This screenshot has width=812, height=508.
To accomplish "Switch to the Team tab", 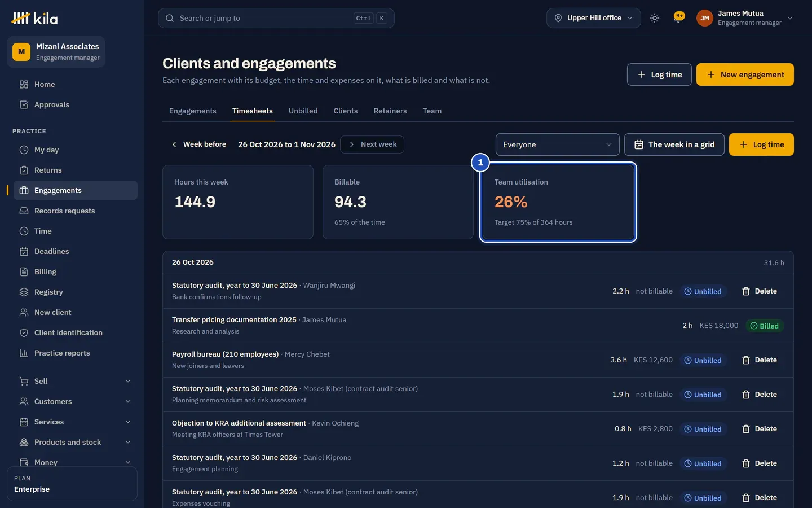I will [x=432, y=111].
